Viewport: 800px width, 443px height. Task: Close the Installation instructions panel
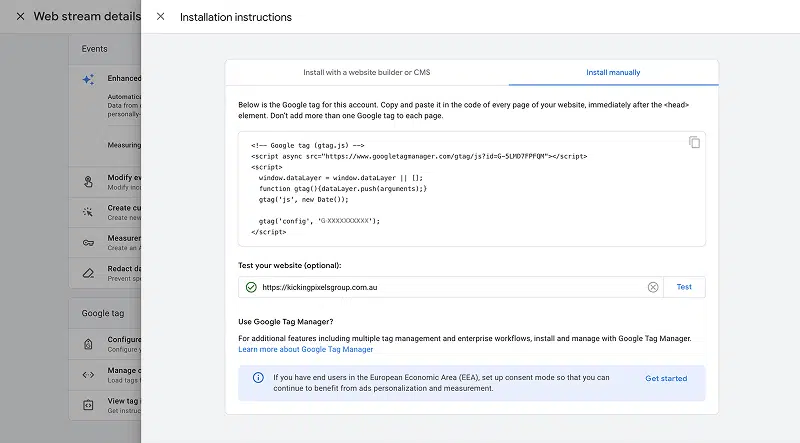(160, 17)
